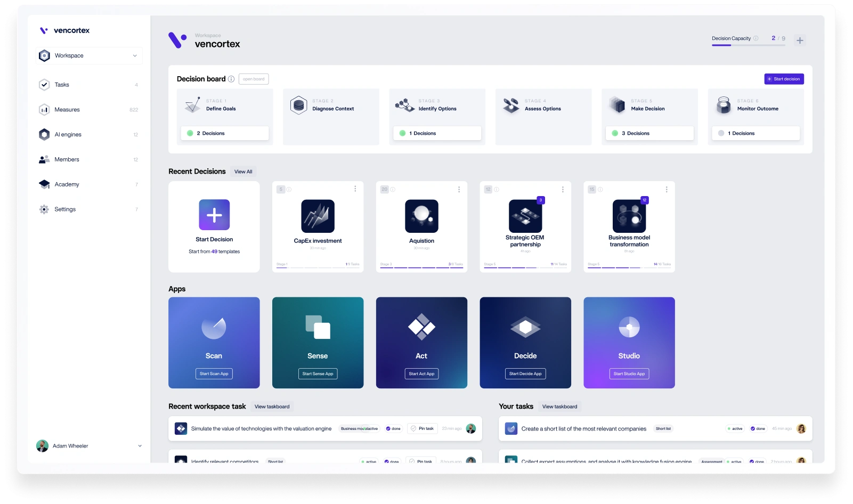Mark short list companies task as done
853x504 pixels.
pos(758,428)
